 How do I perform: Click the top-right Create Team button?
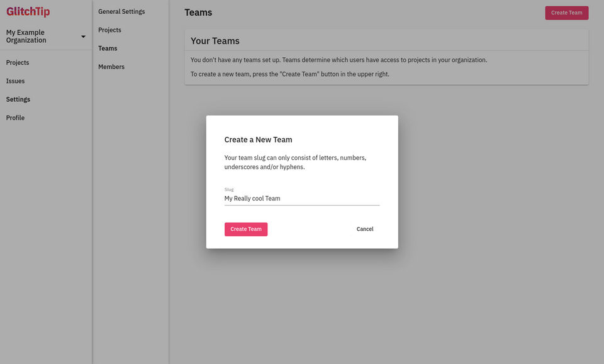click(x=567, y=13)
